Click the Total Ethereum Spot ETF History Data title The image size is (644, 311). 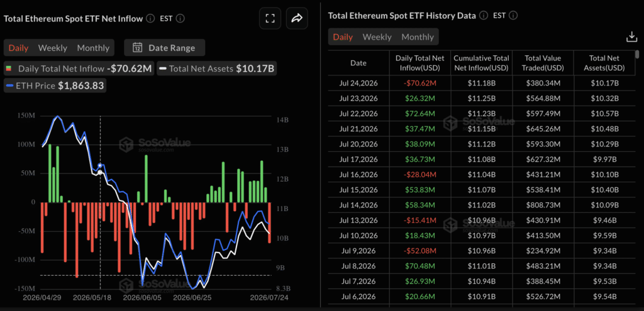(x=402, y=16)
